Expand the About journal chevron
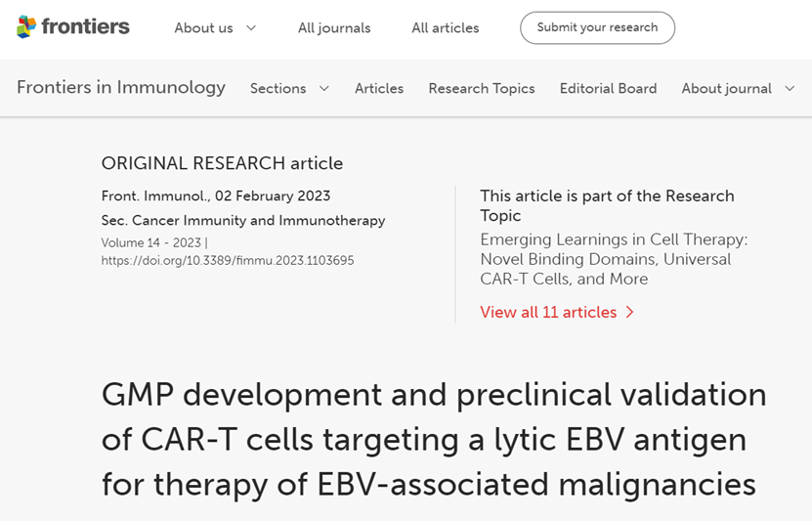 (790, 89)
